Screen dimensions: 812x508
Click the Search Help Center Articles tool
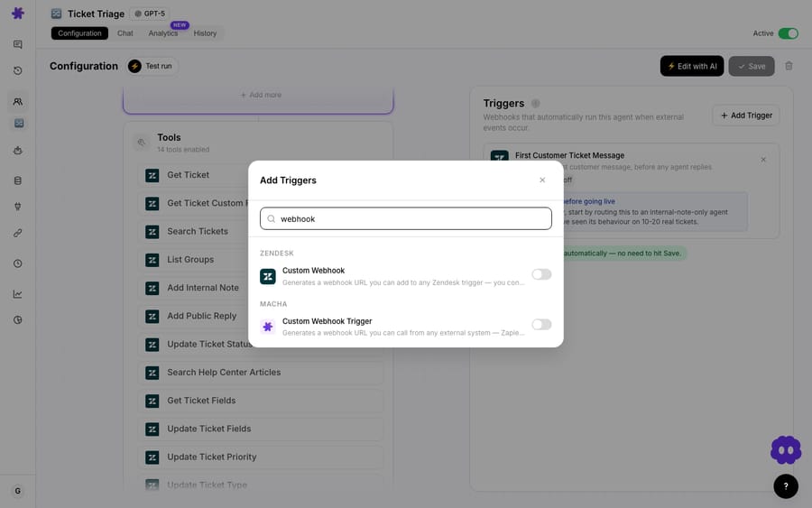[261, 373]
